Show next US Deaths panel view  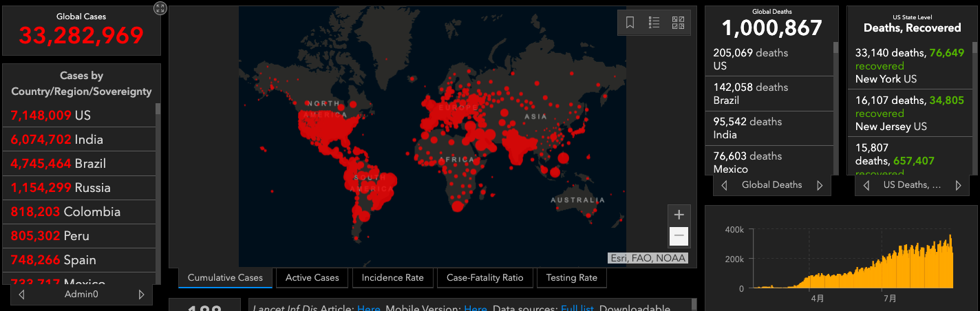click(959, 185)
